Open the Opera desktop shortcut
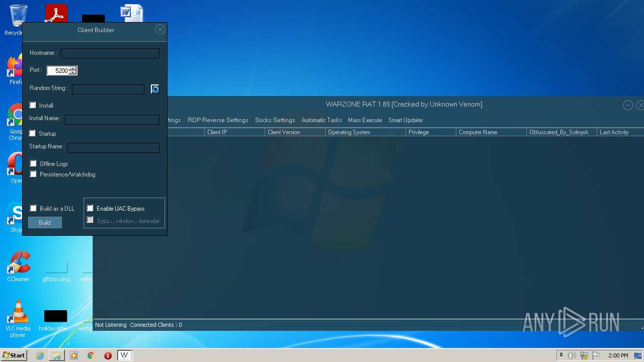The image size is (644, 362). click(x=15, y=168)
